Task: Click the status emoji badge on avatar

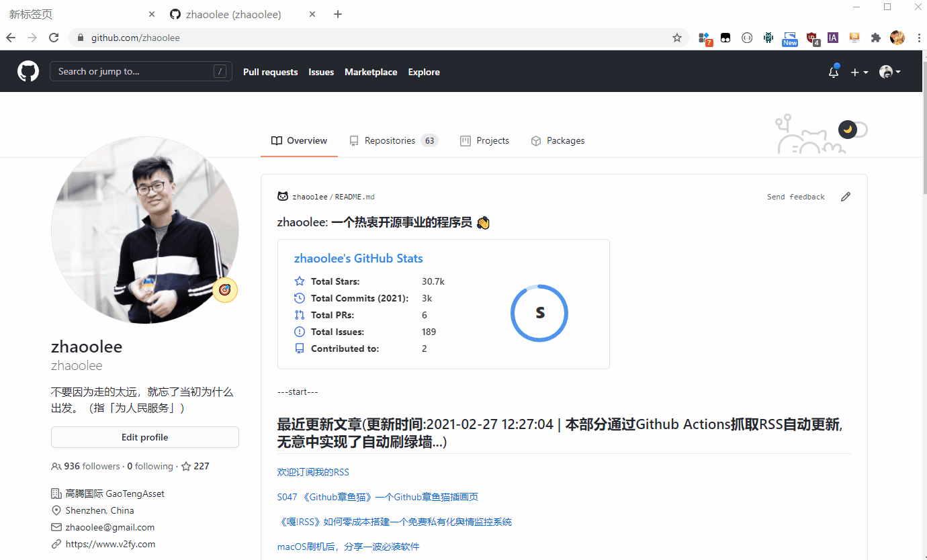Action: 226,290
